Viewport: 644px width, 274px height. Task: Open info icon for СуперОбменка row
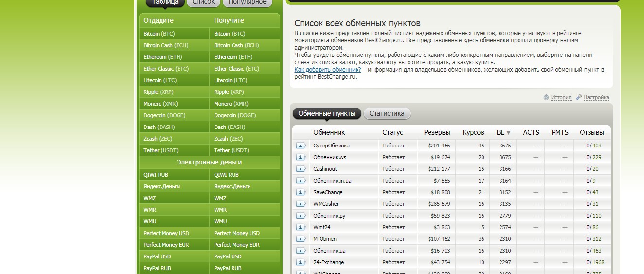[301, 146]
